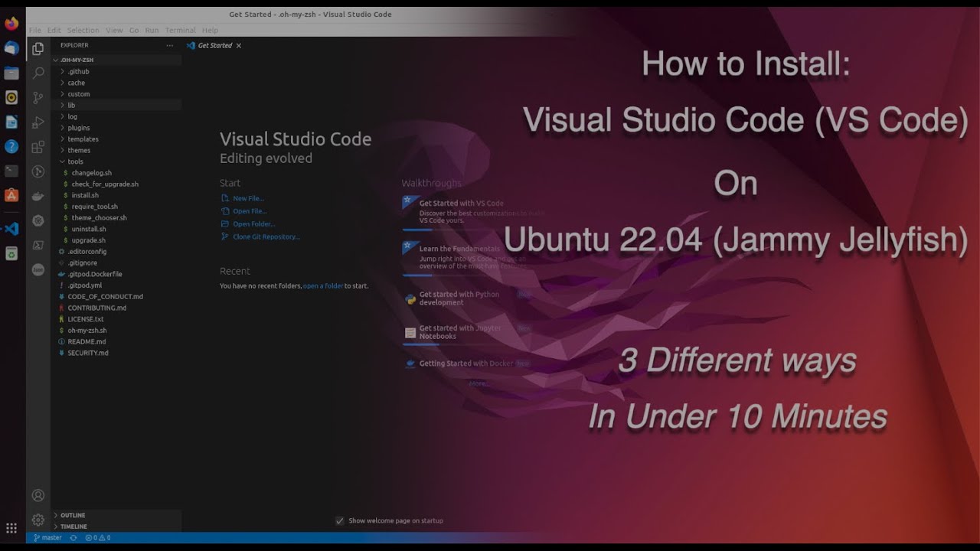
Task: Open the Accounts icon in activity bar
Action: tap(38, 495)
